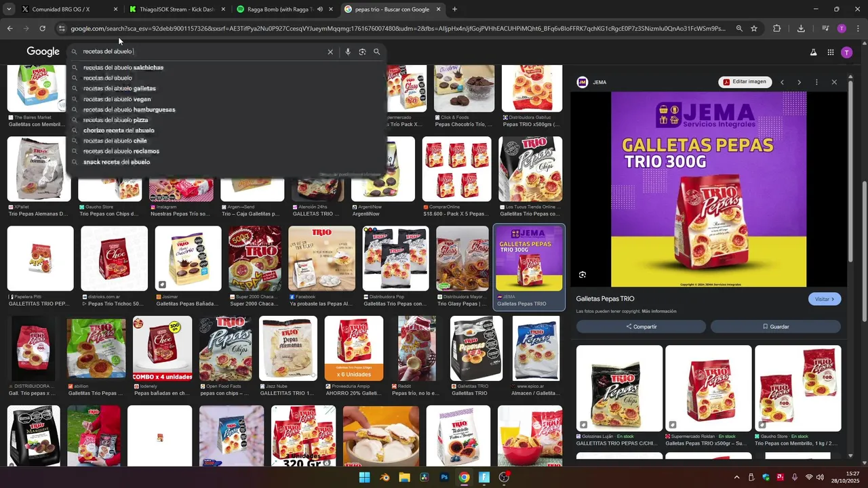The image size is (868, 488).
Task: Click in the Google search input field
Action: tap(202, 52)
